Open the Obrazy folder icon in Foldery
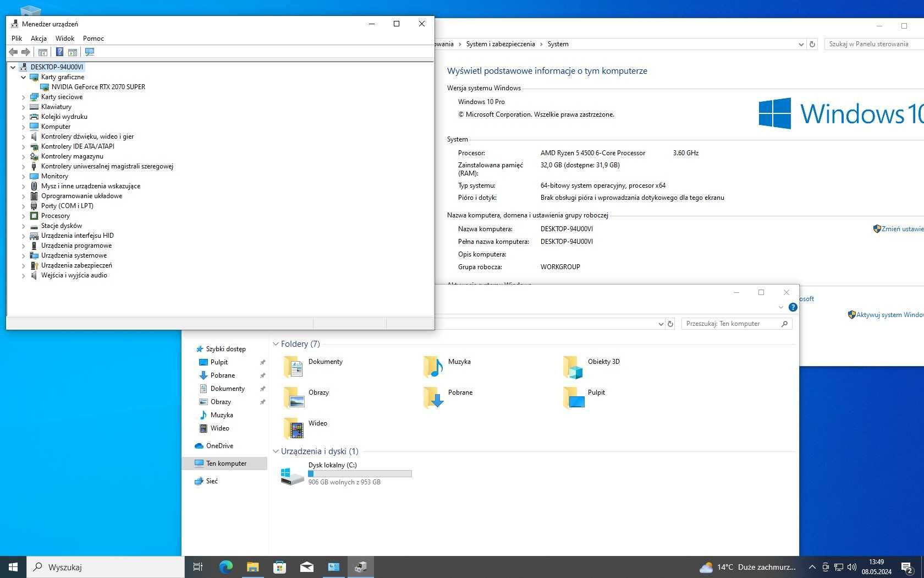Screen dimensions: 924x578 294,397
